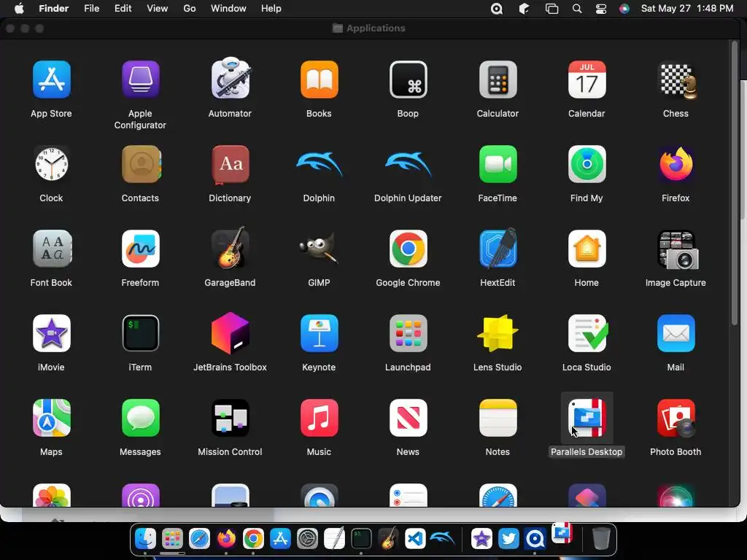Open Finder from the Dock
Image resolution: width=747 pixels, height=560 pixels.
pos(145,539)
